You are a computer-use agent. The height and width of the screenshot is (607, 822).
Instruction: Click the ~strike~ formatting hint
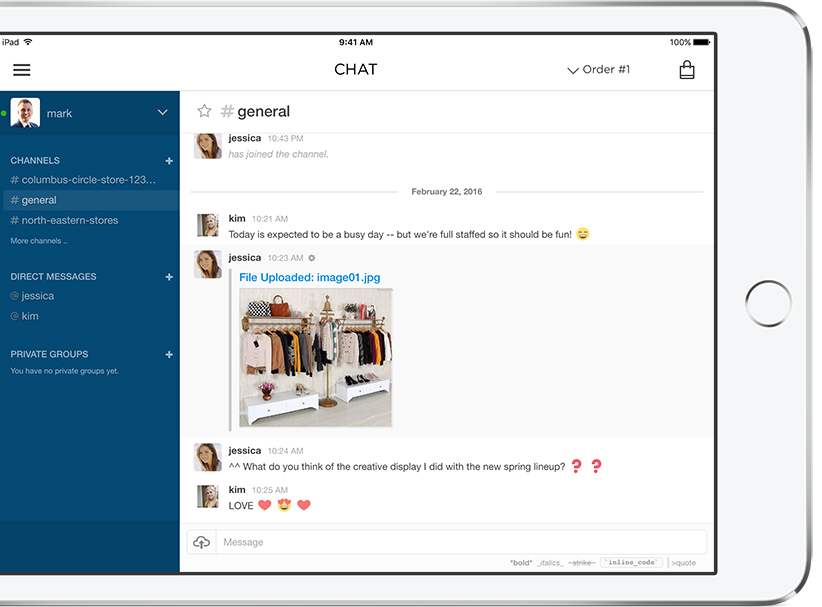[581, 563]
